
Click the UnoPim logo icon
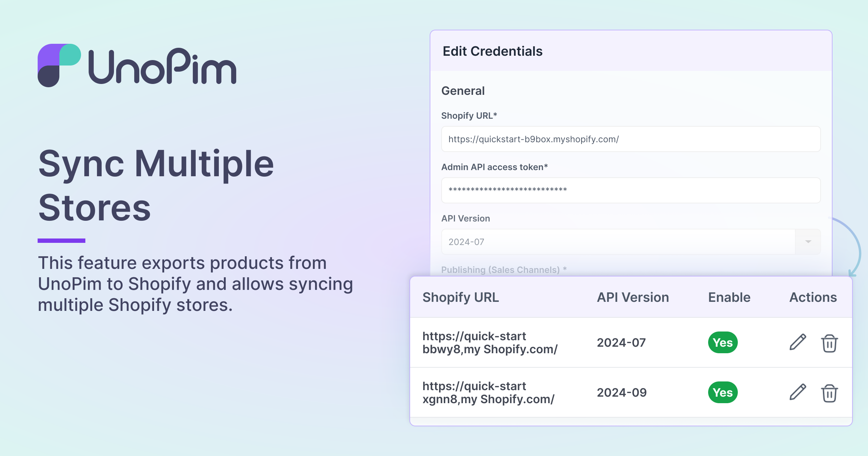click(59, 66)
